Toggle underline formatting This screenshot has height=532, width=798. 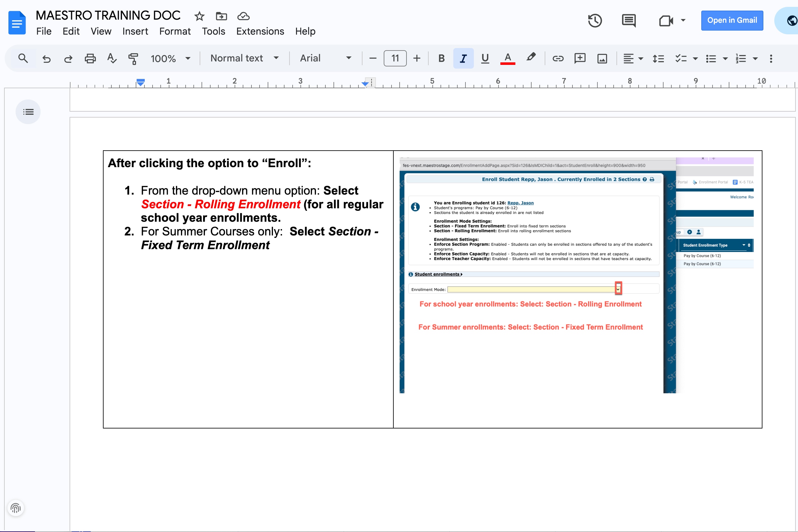[485, 58]
